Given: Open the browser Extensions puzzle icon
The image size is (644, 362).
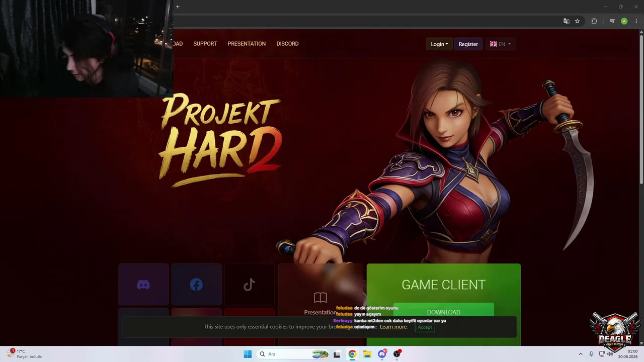Looking at the screenshot, I should coord(594,21).
